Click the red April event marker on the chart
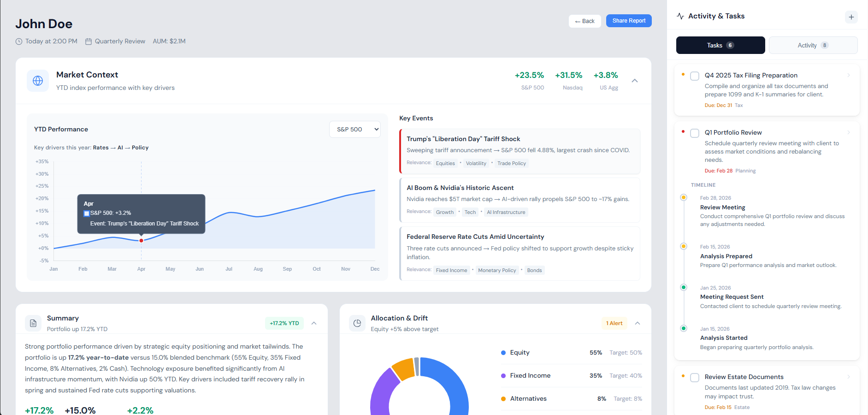Image resolution: width=868 pixels, height=415 pixels. [141, 240]
